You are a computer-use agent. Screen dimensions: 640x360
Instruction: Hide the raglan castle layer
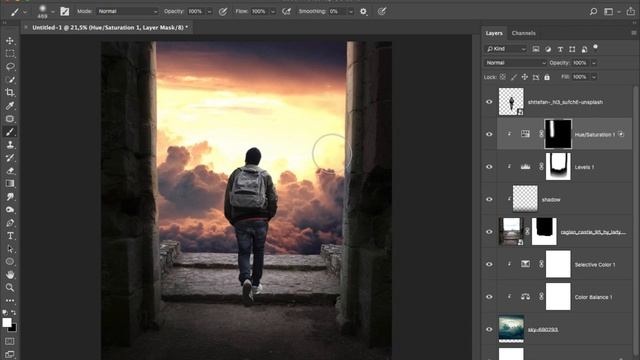pyautogui.click(x=489, y=231)
